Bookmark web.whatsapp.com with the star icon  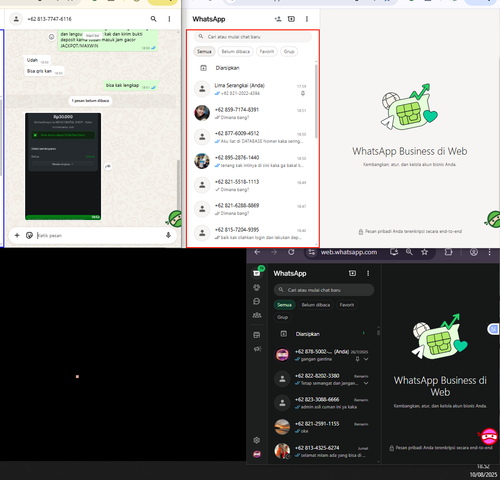(424, 252)
